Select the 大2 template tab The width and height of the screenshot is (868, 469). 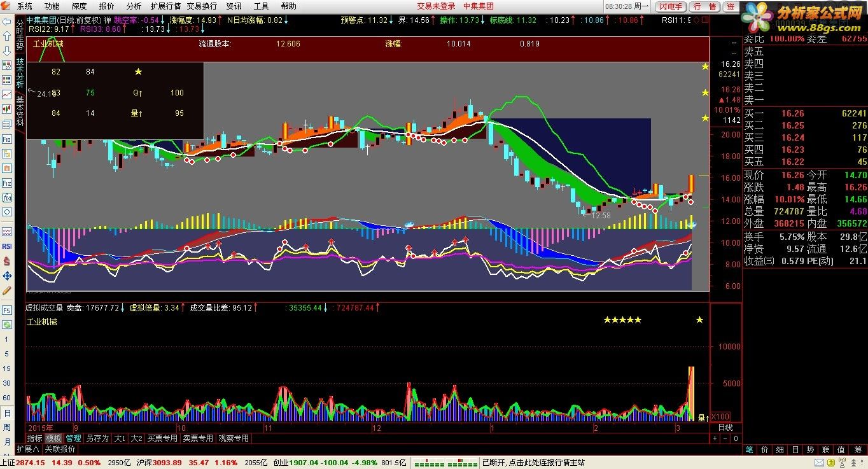pyautogui.click(x=136, y=438)
